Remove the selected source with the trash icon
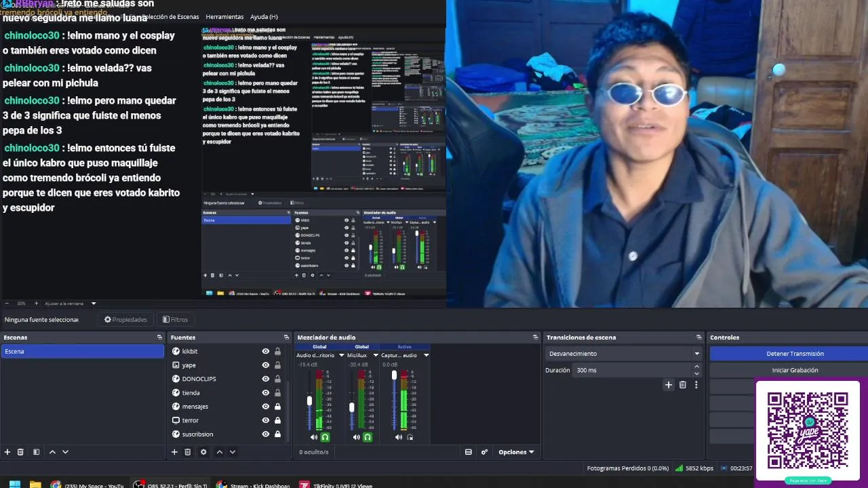 pos(188,452)
